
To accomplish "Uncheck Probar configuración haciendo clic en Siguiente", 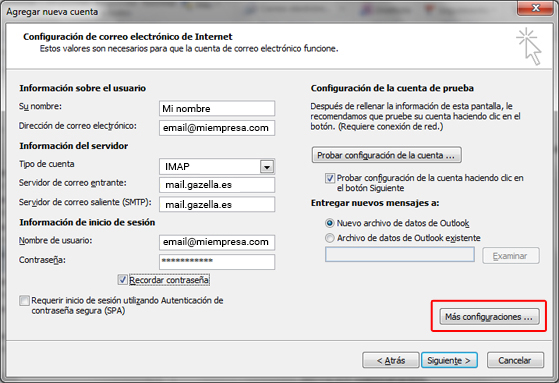I will pos(330,178).
